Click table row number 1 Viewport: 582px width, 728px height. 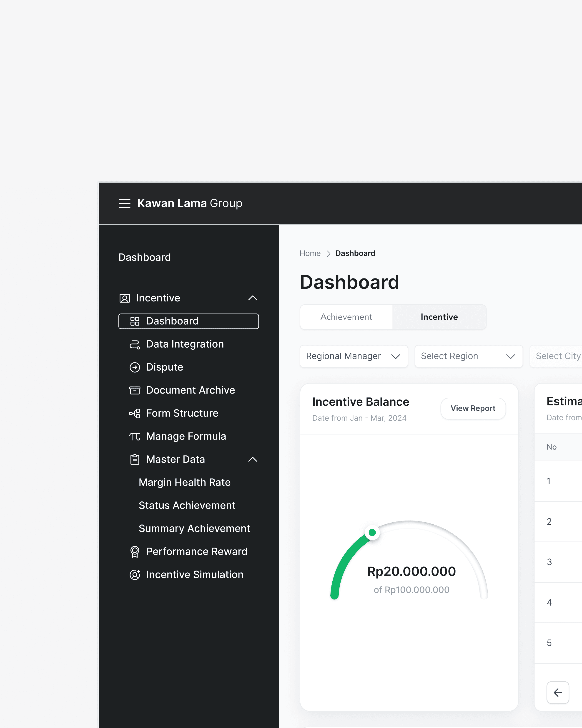[549, 482]
